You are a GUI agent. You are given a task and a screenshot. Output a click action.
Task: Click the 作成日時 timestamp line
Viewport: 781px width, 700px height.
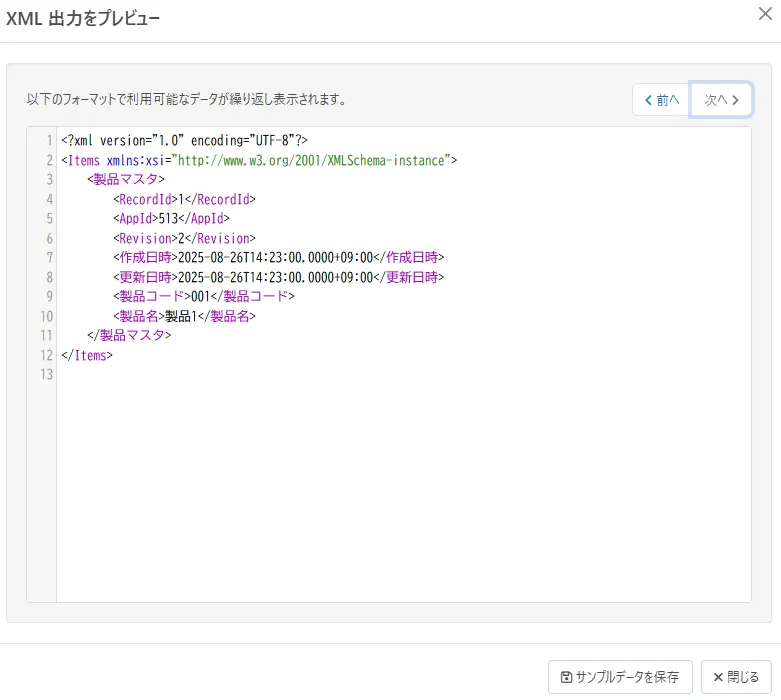click(x=278, y=257)
